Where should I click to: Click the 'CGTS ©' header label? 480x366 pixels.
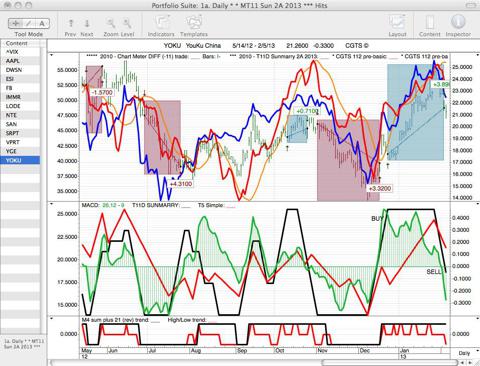[x=357, y=46]
